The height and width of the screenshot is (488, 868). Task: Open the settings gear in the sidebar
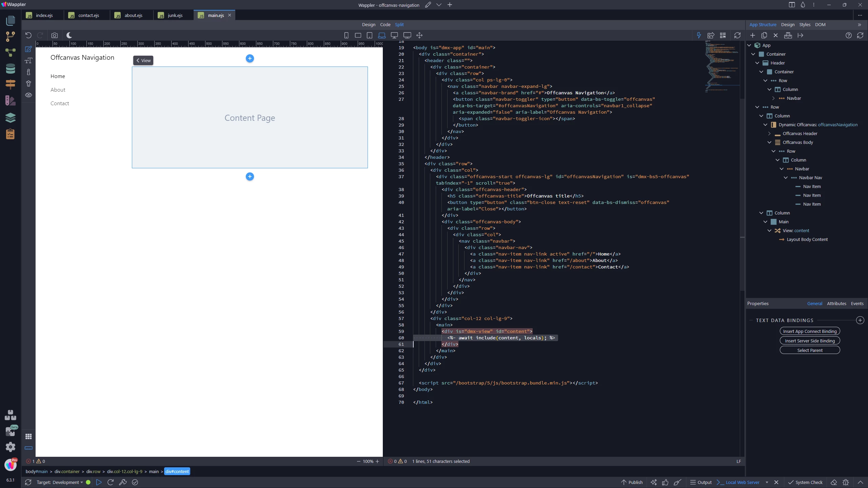[x=11, y=447]
